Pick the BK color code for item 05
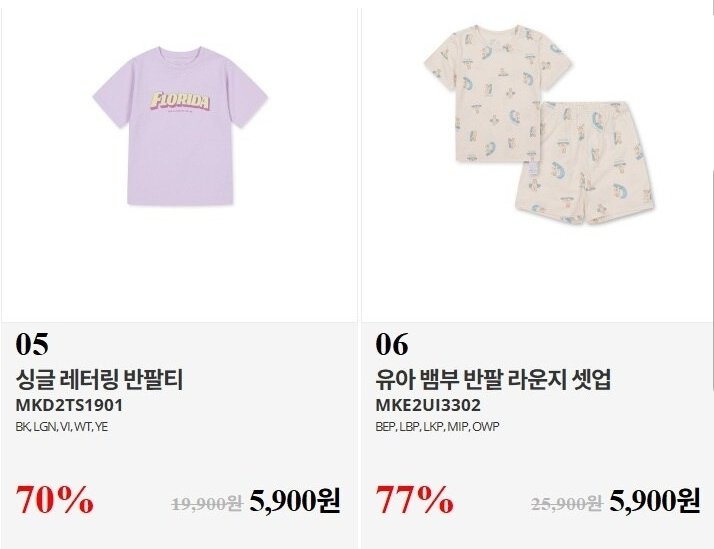The image size is (714, 549). point(23,427)
